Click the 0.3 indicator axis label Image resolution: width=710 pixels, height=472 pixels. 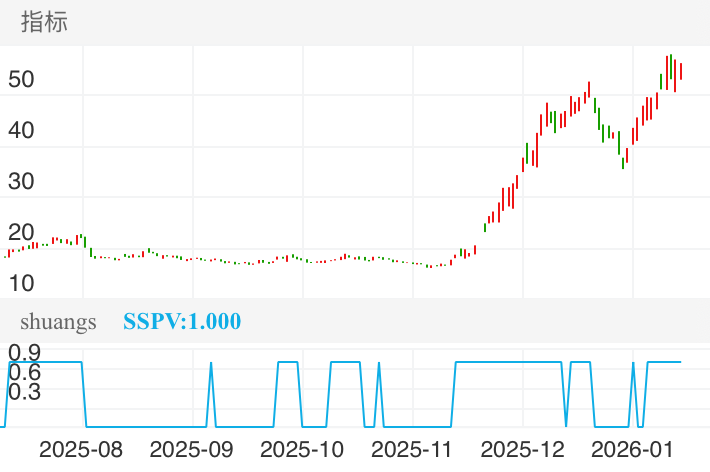click(x=24, y=392)
